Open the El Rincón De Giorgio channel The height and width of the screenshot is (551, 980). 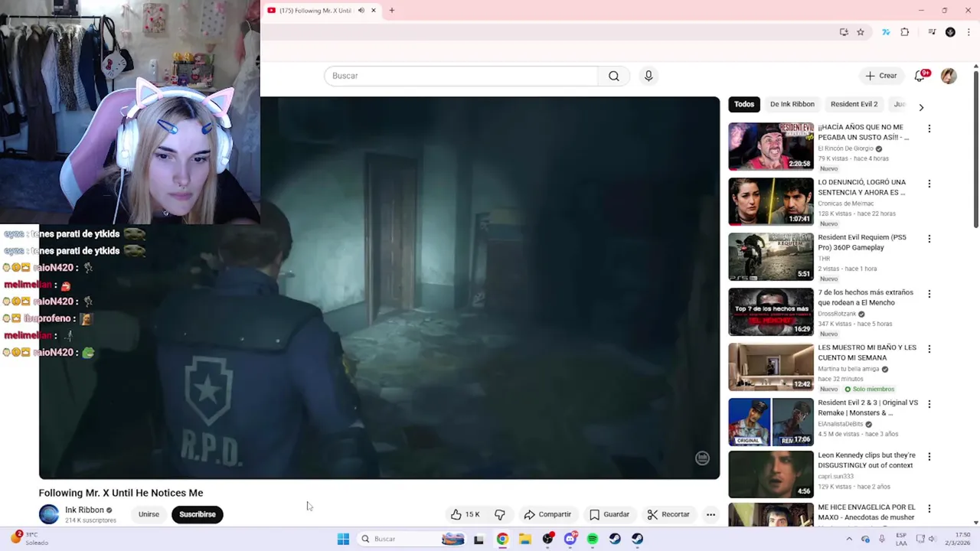(845, 148)
